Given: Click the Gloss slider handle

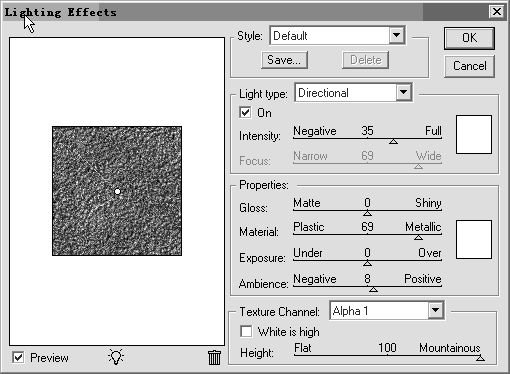Looking at the screenshot, I should [367, 213].
